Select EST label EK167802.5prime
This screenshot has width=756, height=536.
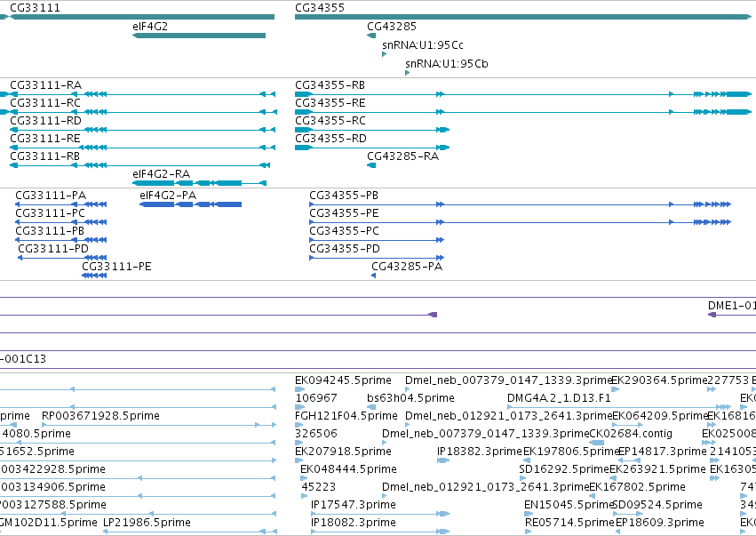point(637,487)
